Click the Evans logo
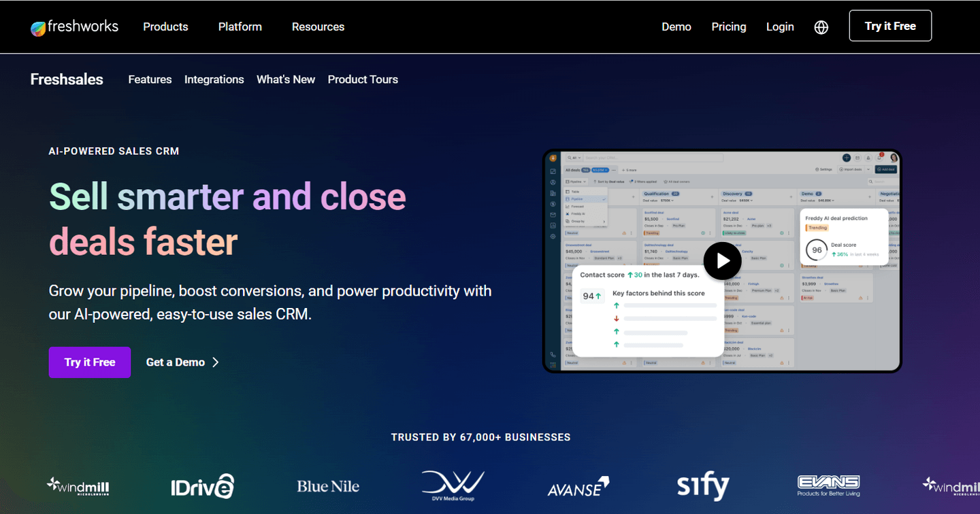This screenshot has height=514, width=980. coord(828,485)
